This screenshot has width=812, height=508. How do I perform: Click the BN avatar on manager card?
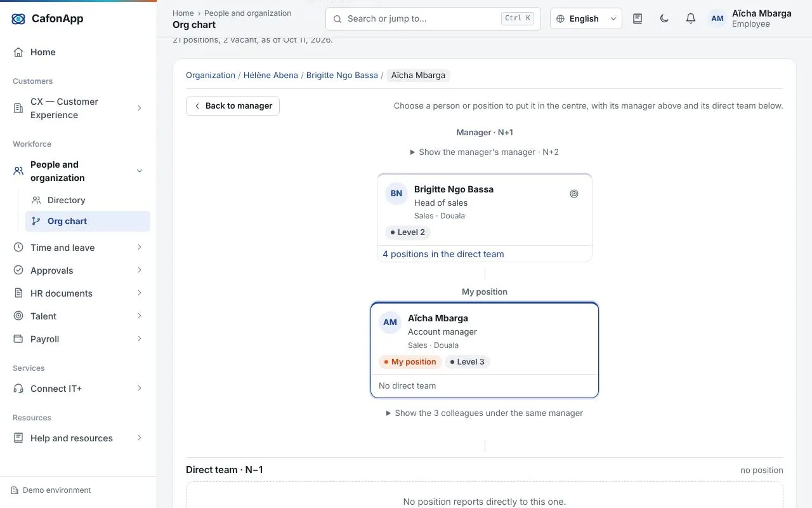[396, 194]
